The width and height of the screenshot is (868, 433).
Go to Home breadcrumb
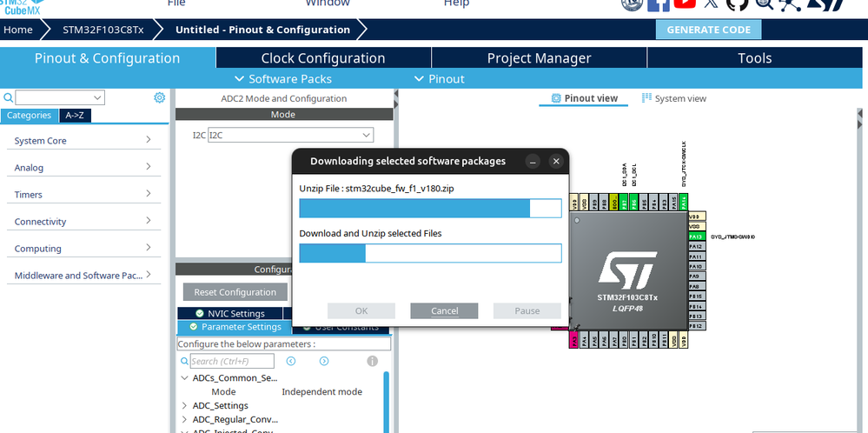(17, 30)
